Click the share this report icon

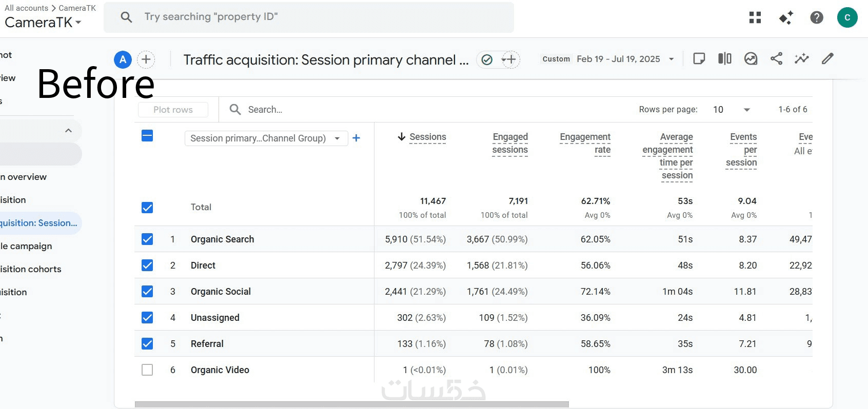point(776,58)
